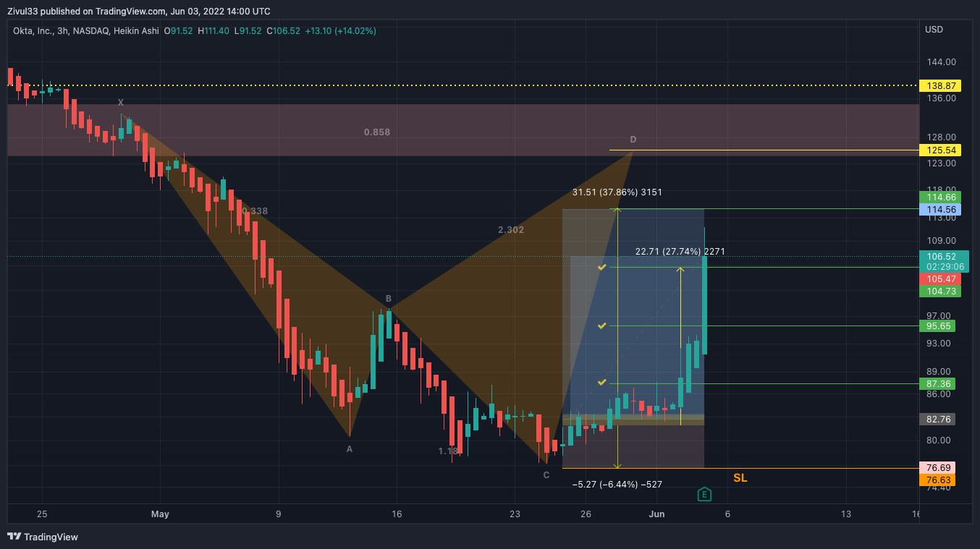Viewport: 980px width, 549px height.
Task: Select the 0.338 ratio label
Action: click(255, 211)
